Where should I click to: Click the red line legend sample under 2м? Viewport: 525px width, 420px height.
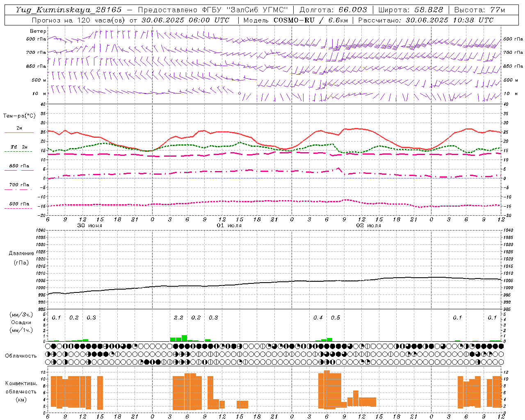click(19, 132)
